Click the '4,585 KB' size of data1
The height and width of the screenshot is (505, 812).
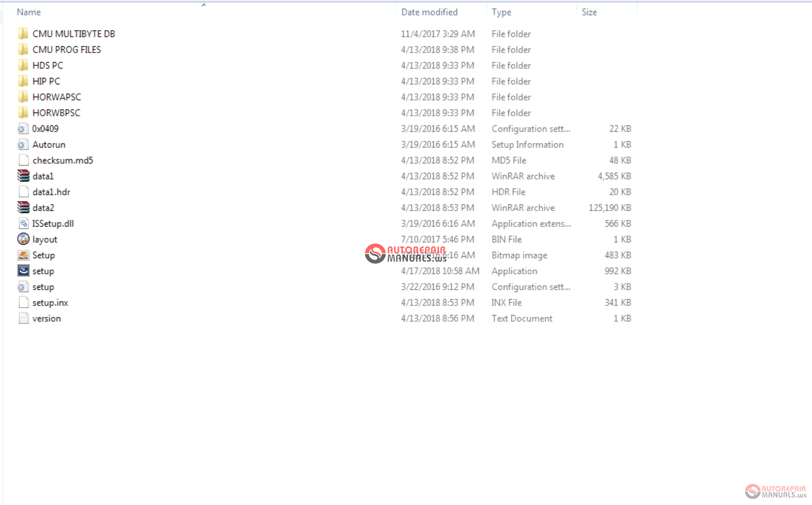click(614, 176)
